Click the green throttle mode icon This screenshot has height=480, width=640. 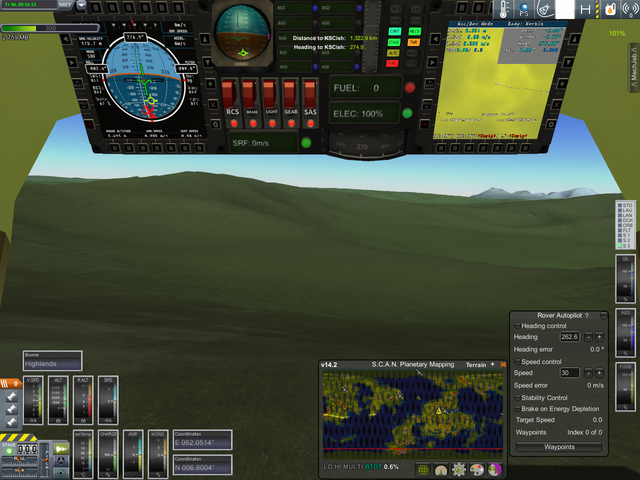(x=61, y=449)
